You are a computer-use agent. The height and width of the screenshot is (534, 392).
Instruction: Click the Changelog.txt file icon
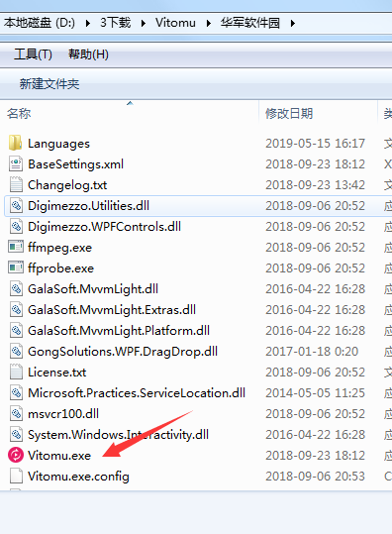16,184
